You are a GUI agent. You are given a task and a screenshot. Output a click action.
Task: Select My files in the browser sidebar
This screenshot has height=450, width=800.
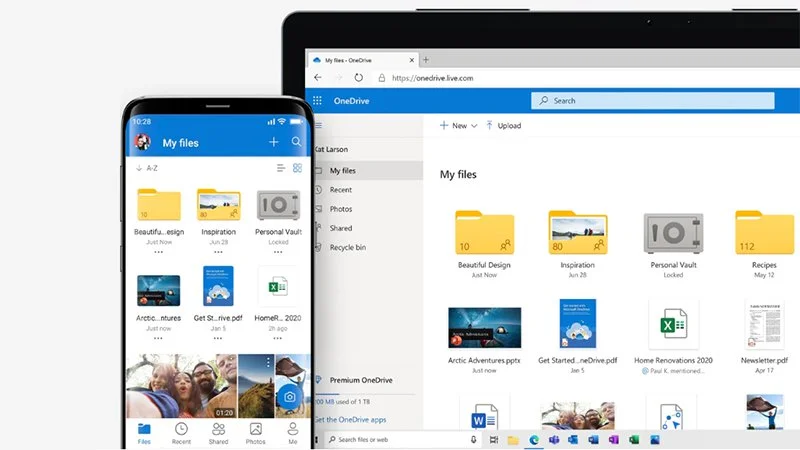click(x=369, y=170)
